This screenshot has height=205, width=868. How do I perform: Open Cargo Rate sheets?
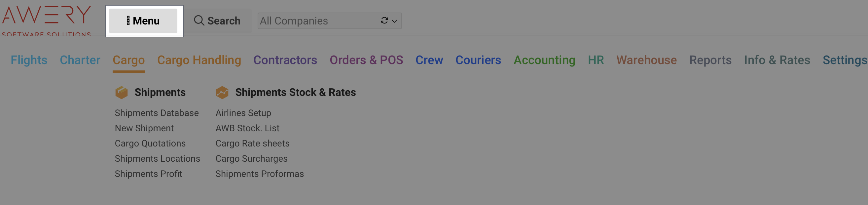tap(252, 143)
